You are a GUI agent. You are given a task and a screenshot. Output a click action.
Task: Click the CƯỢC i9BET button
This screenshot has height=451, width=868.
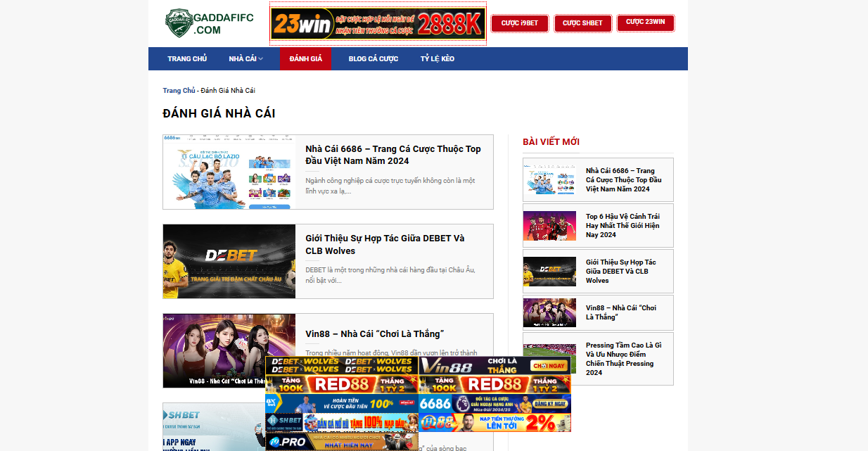click(520, 23)
